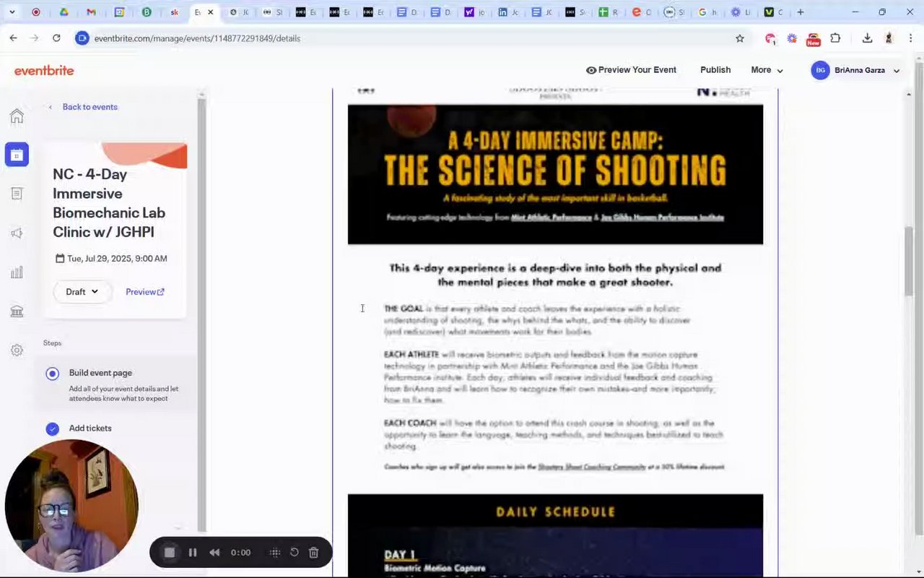Viewport: 924px width, 578px height.
Task: Click the extension icon with the New badge
Action: click(814, 39)
